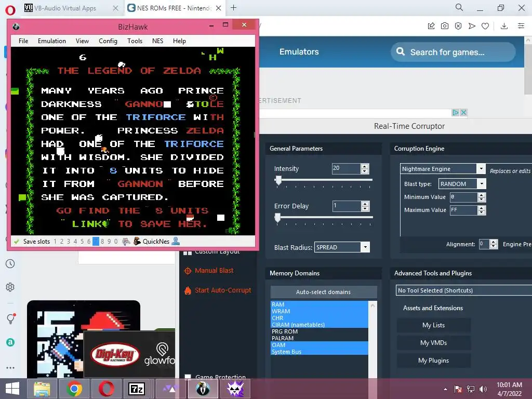Click the My Flow arrow icon
Viewport: 532px width, 399px height.
472,26
